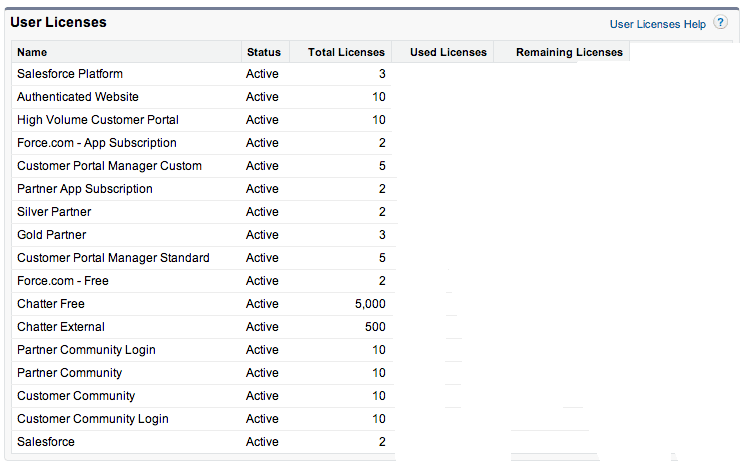Select the Salesforce license row at bottom
The width and height of the screenshot is (745, 468).
click(x=46, y=442)
